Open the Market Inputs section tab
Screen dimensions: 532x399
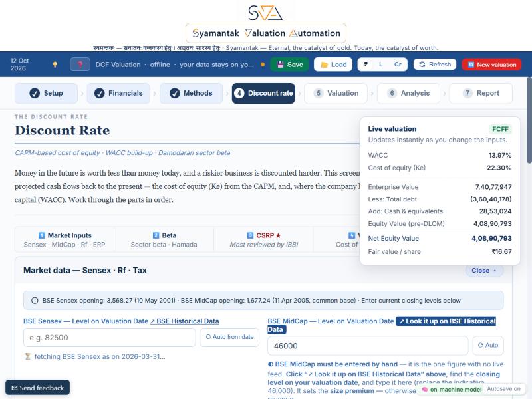(65, 240)
